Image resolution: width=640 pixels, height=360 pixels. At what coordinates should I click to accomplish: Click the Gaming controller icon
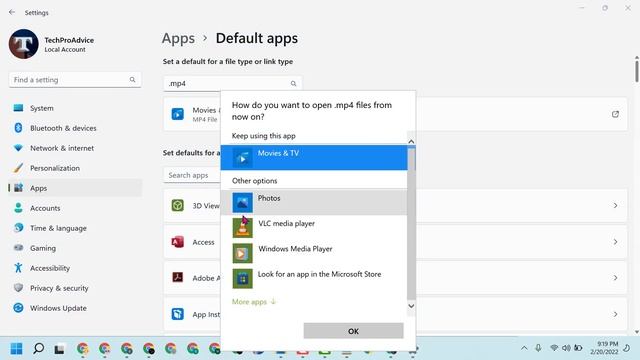(18, 248)
